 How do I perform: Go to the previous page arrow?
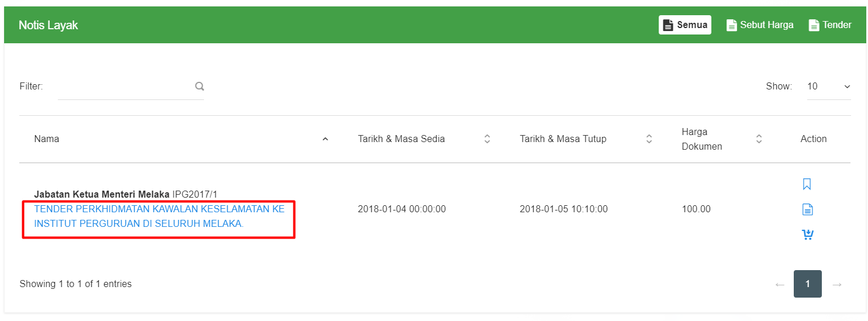click(780, 285)
